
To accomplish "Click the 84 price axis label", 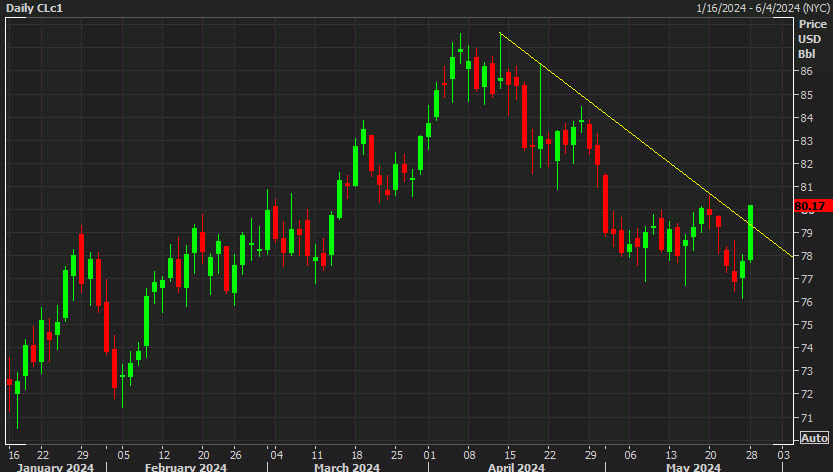I will point(806,117).
